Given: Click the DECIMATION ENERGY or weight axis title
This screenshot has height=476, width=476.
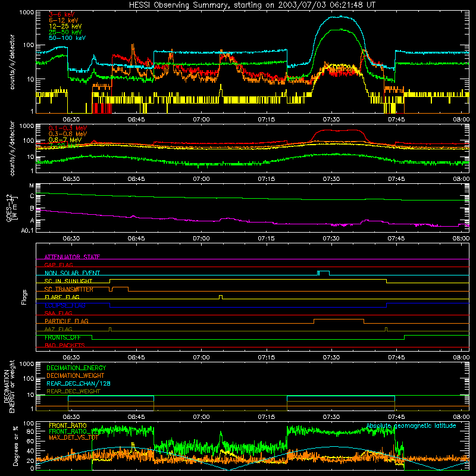Looking at the screenshot, I should (9, 386).
